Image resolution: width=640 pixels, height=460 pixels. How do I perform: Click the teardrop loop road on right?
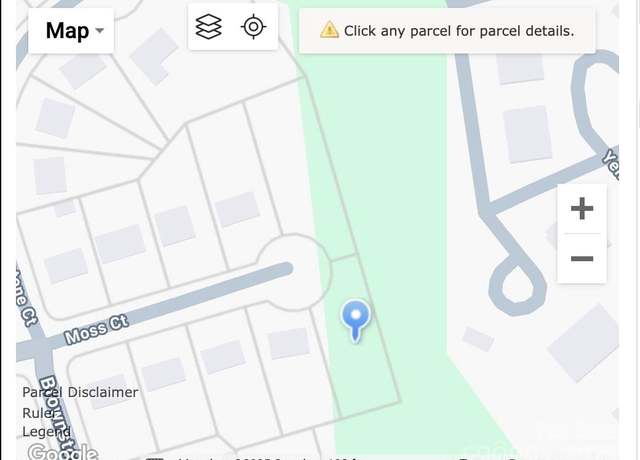click(518, 286)
